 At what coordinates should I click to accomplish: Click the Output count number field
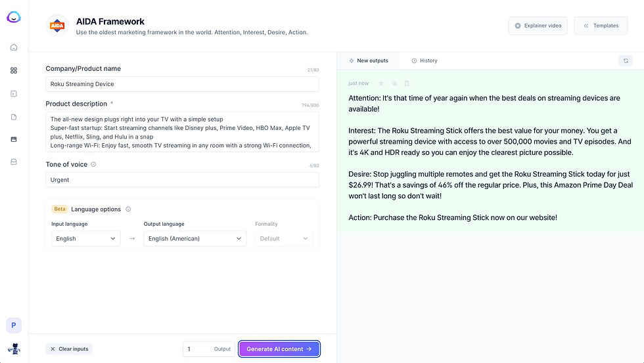point(209,349)
